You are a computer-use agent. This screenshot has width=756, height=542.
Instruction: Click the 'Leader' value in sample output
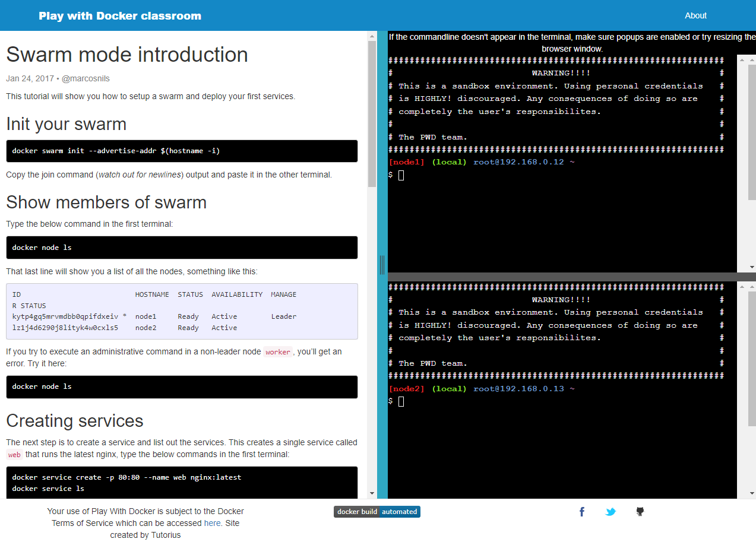click(x=284, y=316)
